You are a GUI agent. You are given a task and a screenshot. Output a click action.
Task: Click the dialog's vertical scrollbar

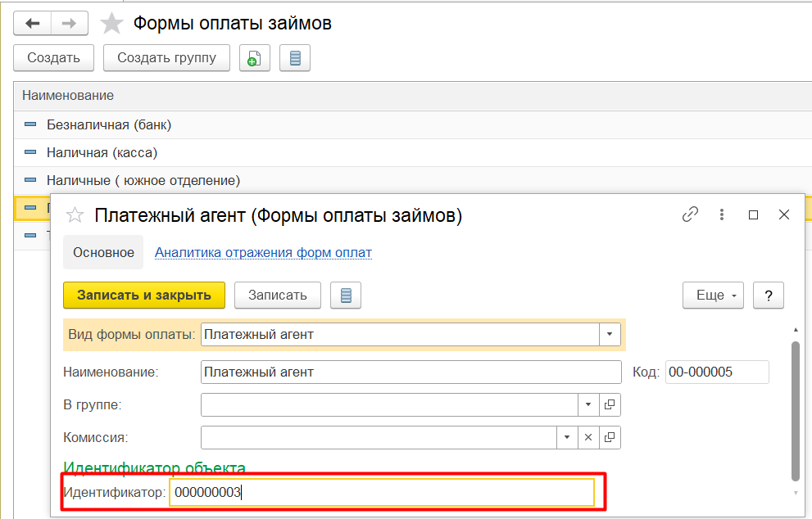tap(796, 412)
